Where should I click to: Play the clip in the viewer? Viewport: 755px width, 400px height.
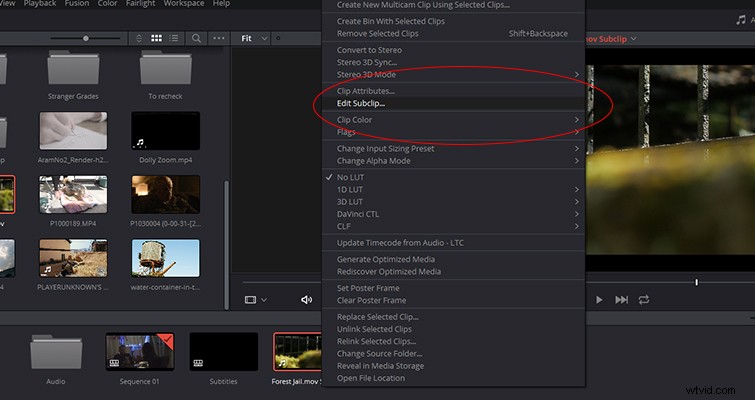coord(599,300)
